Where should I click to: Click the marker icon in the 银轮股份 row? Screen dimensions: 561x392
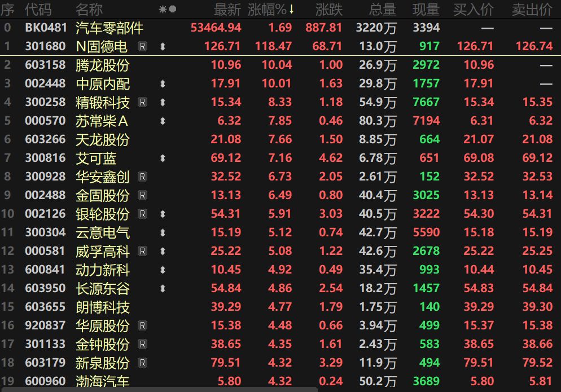[x=163, y=214]
